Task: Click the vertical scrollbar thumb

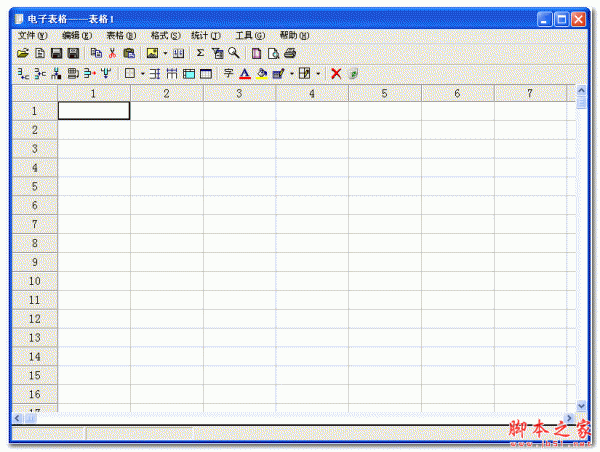Action: pos(581,103)
